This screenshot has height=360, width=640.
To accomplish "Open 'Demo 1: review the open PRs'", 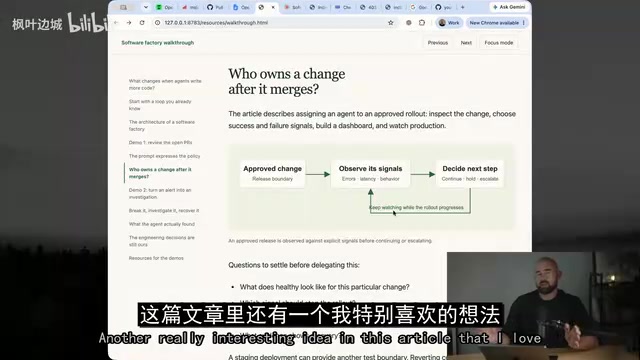I will click(x=160, y=142).
